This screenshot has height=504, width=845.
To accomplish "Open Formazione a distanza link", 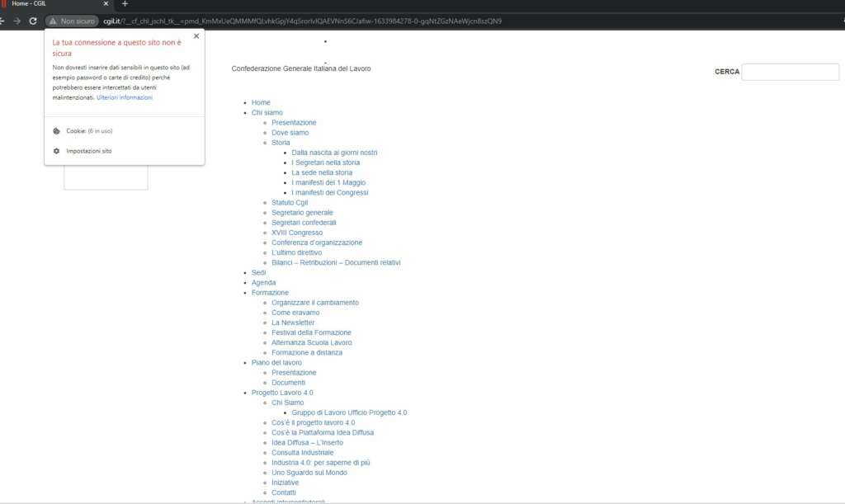I will (x=307, y=353).
